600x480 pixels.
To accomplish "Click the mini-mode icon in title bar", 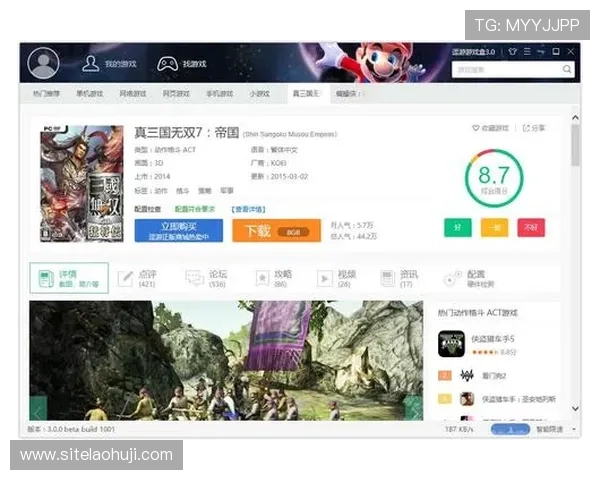I will [x=541, y=51].
